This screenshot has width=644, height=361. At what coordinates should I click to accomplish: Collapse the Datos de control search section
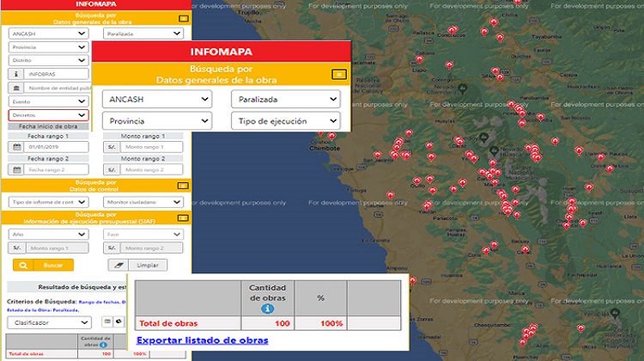[x=183, y=186]
